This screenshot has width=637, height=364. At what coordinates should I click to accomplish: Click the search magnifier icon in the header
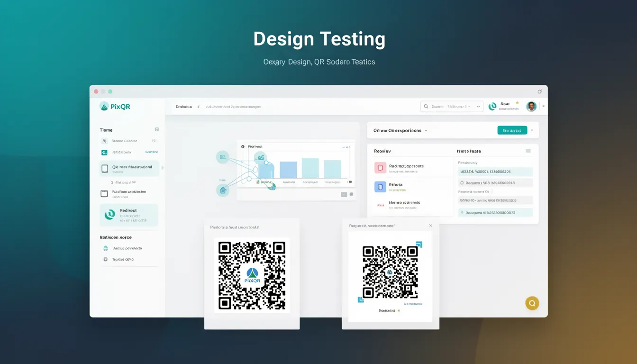426,107
